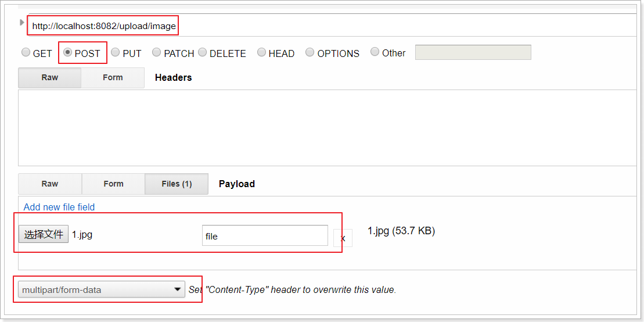Open the Files (1) payload tab

[x=177, y=184]
